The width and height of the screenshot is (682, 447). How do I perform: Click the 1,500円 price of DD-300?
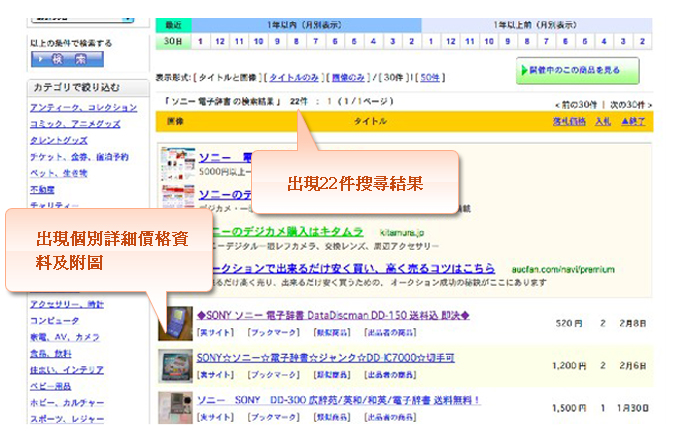(569, 408)
